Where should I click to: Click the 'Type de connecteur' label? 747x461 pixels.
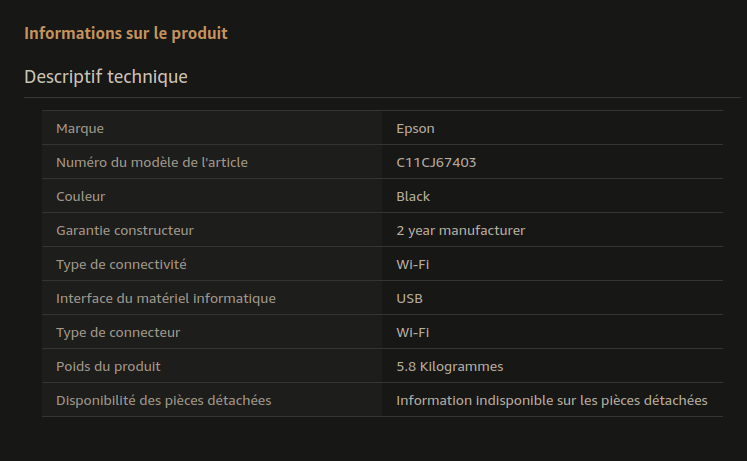tap(118, 332)
